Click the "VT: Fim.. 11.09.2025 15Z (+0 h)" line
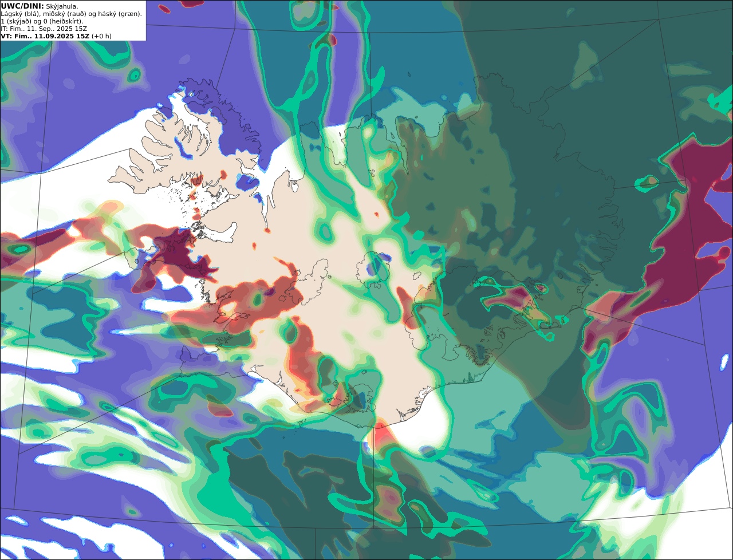The width and height of the screenshot is (733, 560). tap(56, 36)
